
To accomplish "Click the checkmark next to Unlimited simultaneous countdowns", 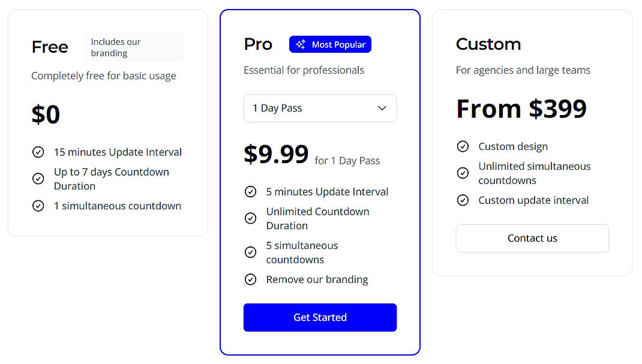I will point(463,173).
